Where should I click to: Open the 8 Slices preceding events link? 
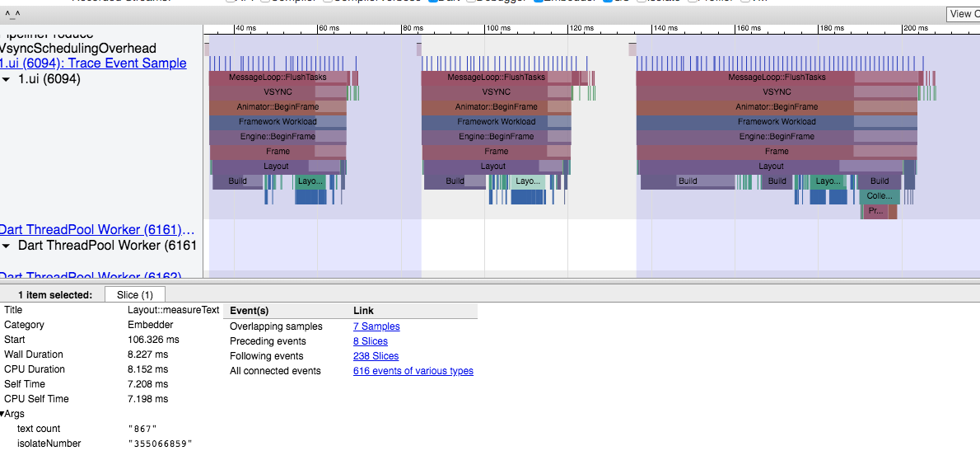click(370, 341)
